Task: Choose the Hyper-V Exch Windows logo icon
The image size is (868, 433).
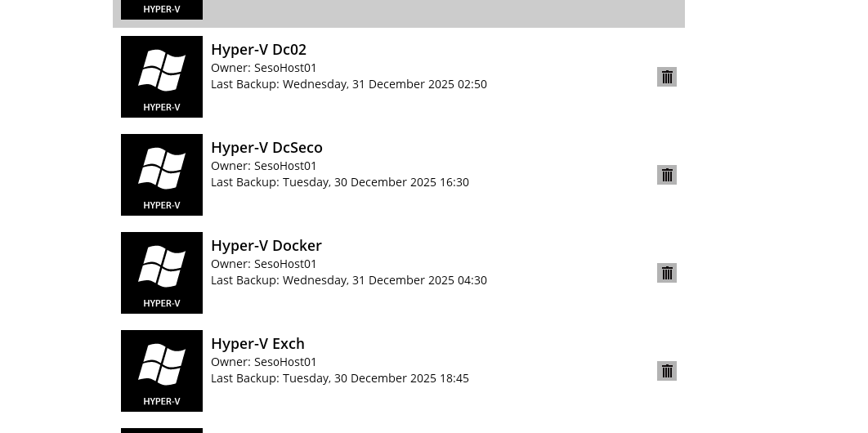Action: point(162,371)
